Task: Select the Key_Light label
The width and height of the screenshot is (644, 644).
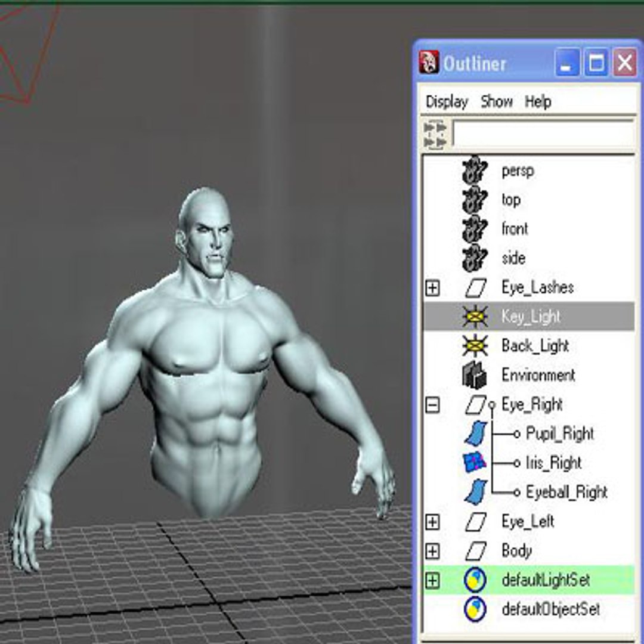Action: click(x=531, y=317)
